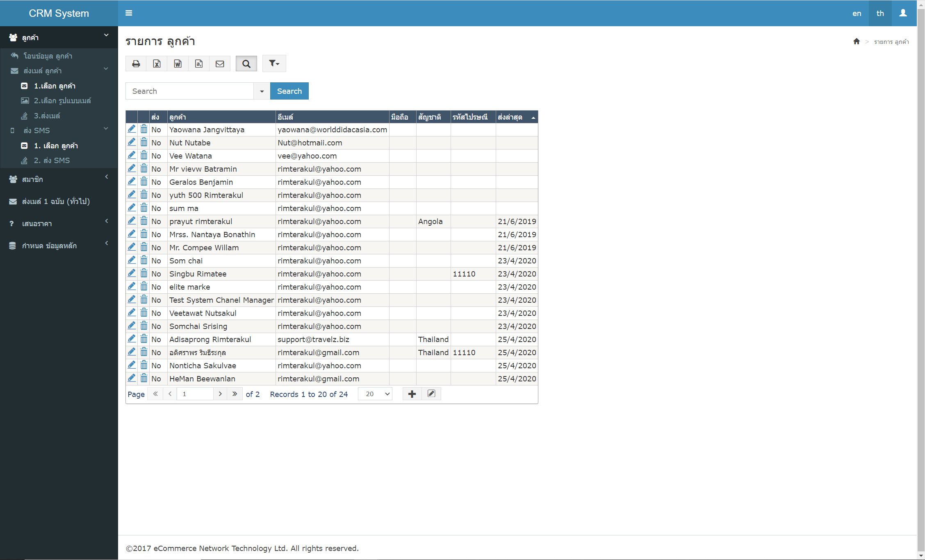Toggle the search panel magnifier button
Screen dimensions: 925x560
(246, 63)
